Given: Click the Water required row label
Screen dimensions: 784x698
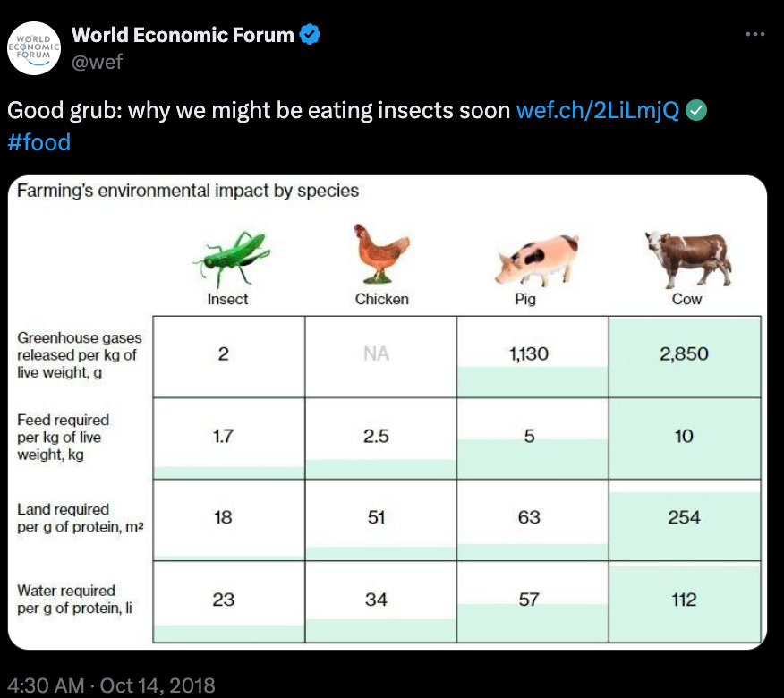Looking at the screenshot, I should click(75, 600).
